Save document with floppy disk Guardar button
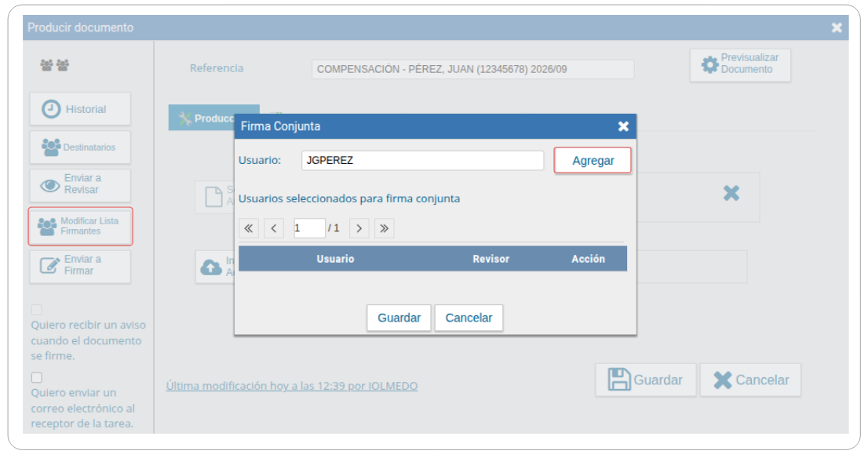Image resolution: width=868 pixels, height=458 pixels. (x=645, y=380)
